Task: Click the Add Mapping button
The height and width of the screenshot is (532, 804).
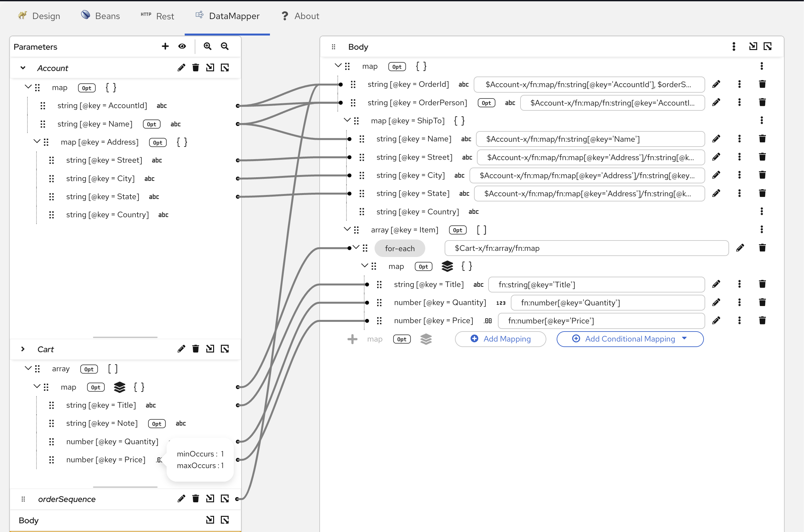Action: point(500,339)
